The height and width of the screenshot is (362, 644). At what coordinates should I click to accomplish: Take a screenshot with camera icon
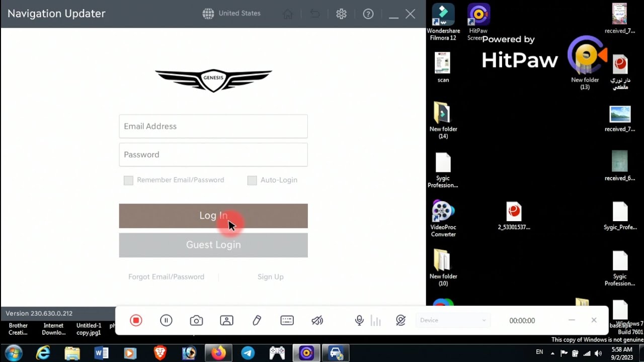196,321
